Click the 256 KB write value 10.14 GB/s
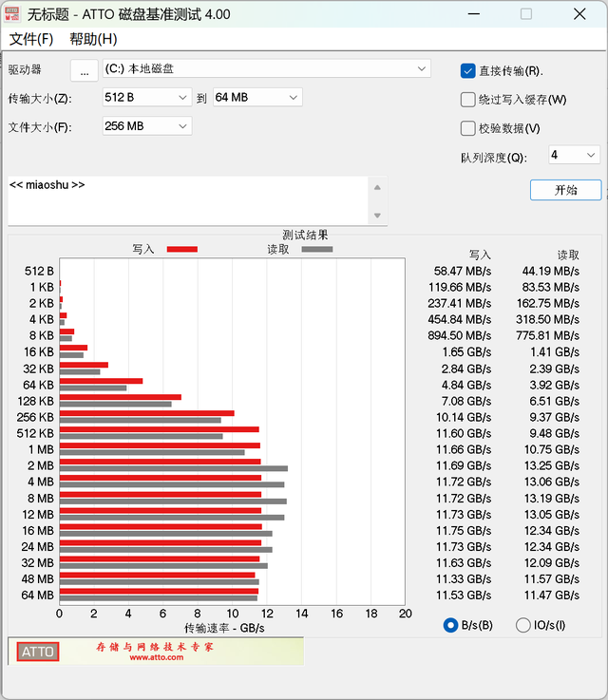The image size is (608, 700). [464, 417]
